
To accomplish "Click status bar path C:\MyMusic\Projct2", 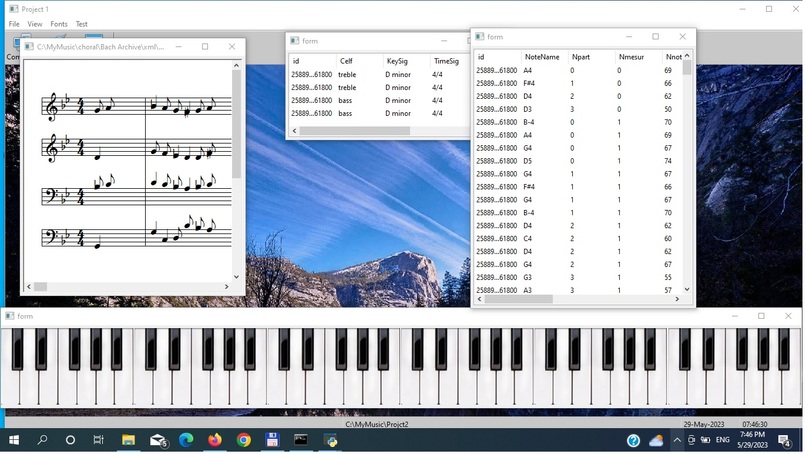I will [x=377, y=424].
